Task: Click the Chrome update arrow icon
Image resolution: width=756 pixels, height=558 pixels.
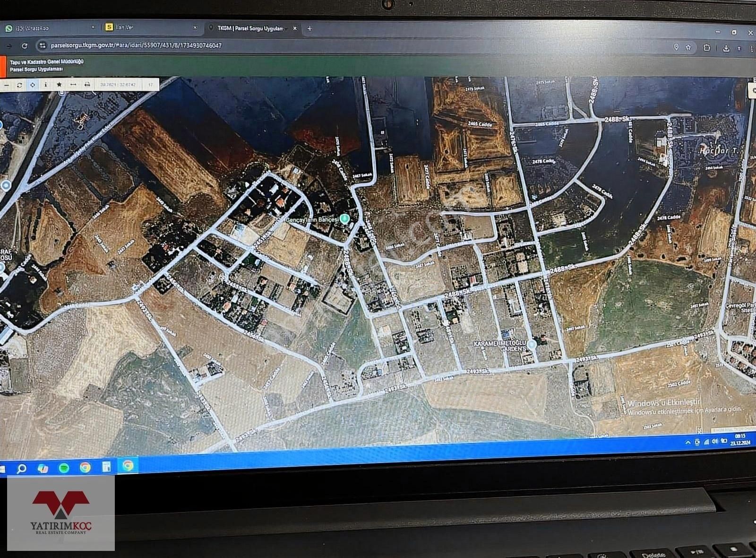Action: [x=739, y=48]
